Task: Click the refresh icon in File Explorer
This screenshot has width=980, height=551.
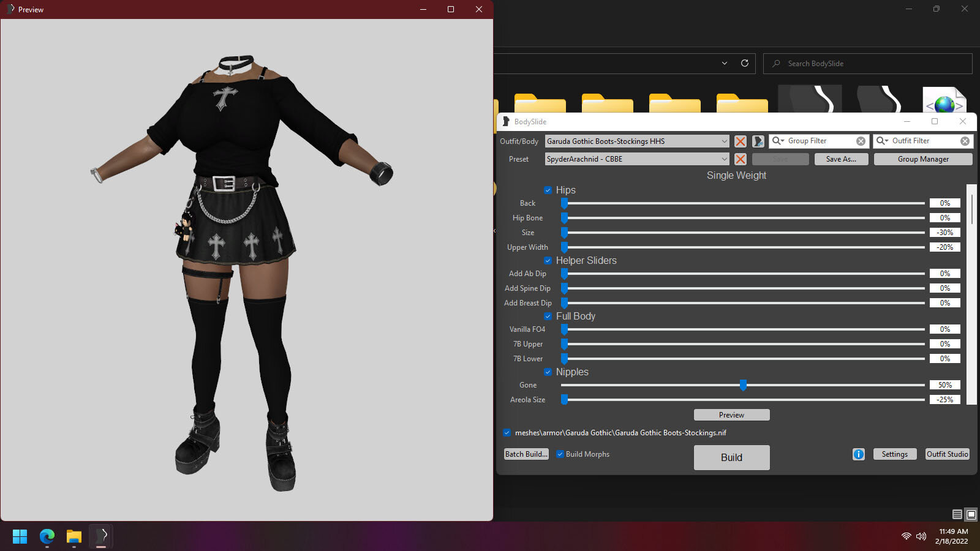Action: click(x=745, y=63)
